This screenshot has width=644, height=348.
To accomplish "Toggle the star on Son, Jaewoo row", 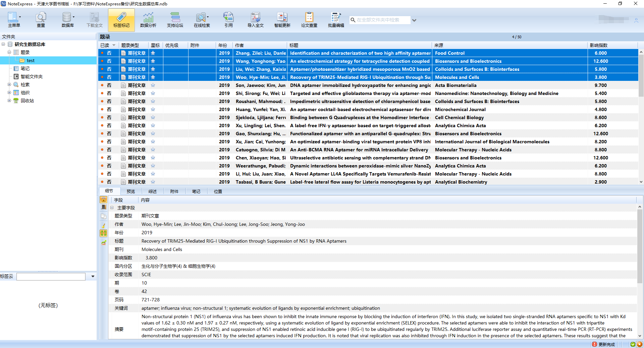I will [153, 85].
